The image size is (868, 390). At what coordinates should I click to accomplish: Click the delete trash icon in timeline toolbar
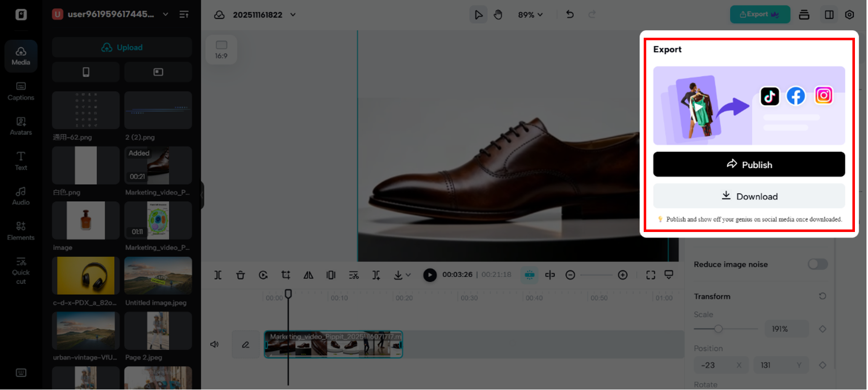(240, 275)
